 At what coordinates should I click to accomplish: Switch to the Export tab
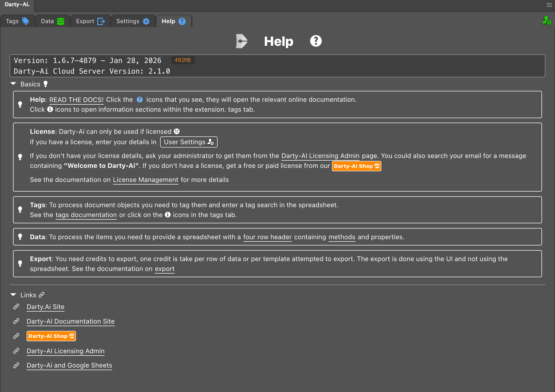tap(90, 21)
